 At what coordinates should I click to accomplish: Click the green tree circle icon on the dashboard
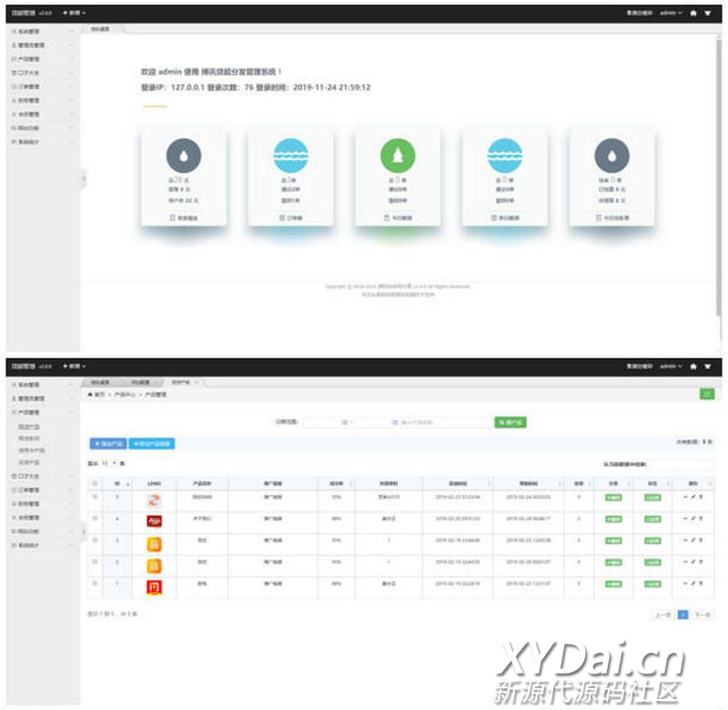pyautogui.click(x=398, y=156)
